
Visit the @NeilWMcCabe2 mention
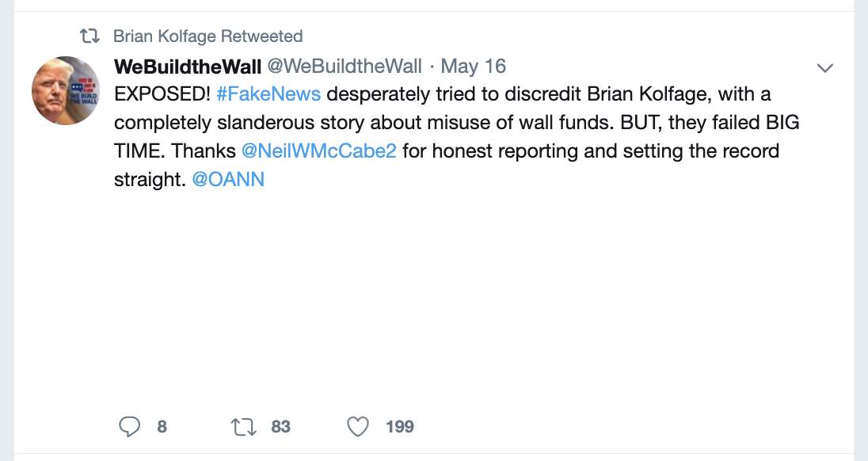pos(318,150)
